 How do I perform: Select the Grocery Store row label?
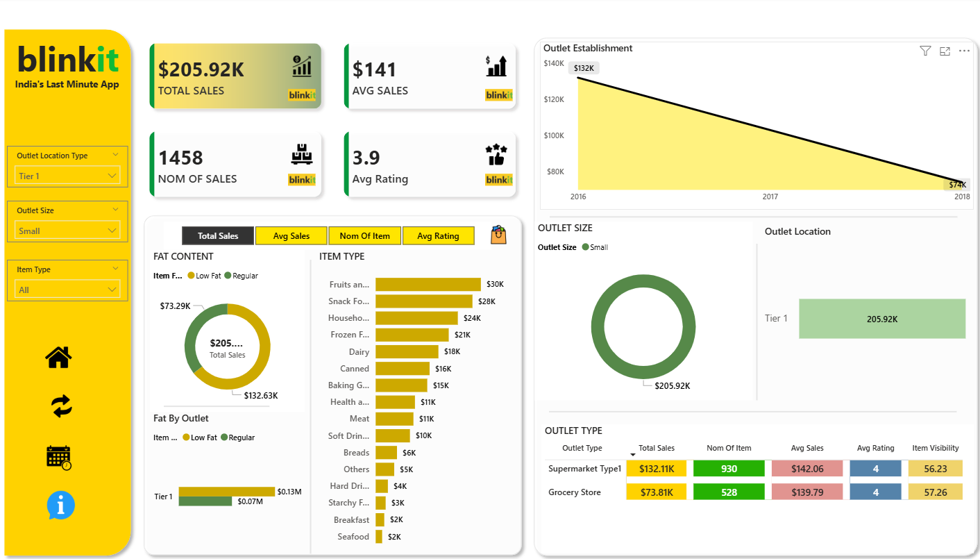575,492
